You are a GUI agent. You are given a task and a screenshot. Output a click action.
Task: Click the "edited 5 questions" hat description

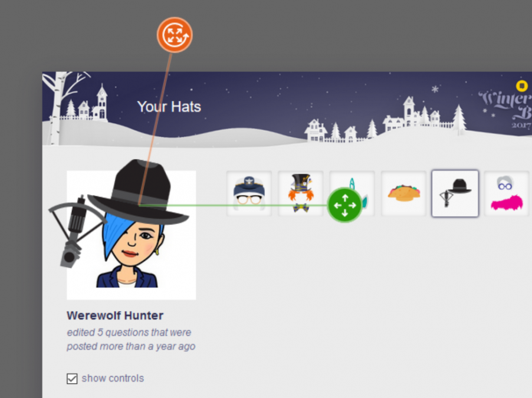131,339
